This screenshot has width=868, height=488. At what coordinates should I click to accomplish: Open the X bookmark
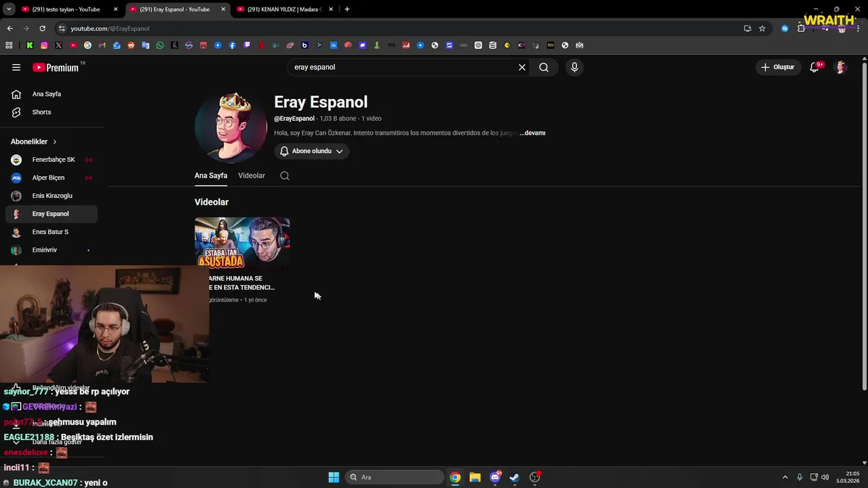[x=58, y=45]
